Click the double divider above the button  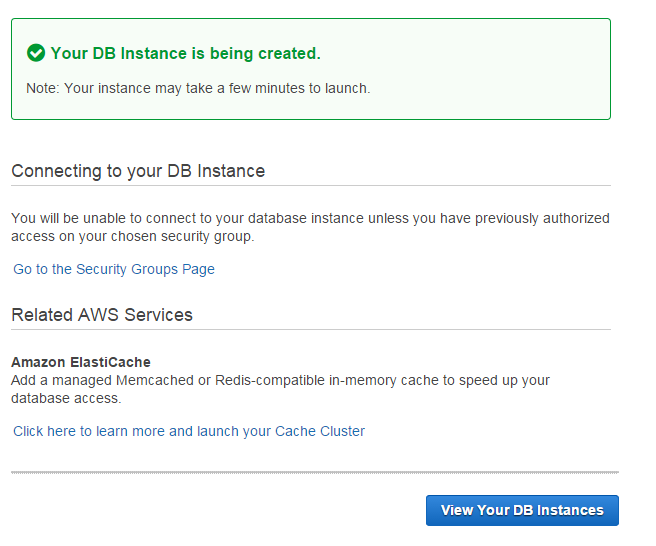pyautogui.click(x=314, y=471)
